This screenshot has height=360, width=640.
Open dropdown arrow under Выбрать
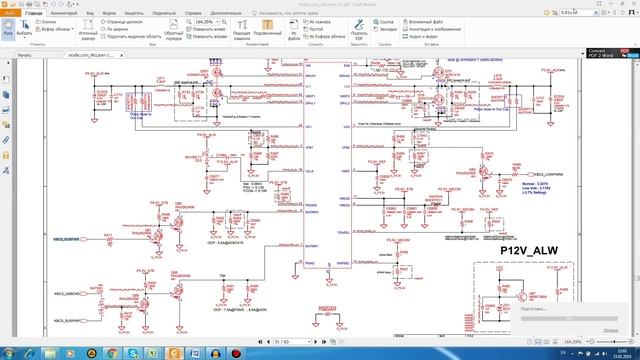click(24, 38)
